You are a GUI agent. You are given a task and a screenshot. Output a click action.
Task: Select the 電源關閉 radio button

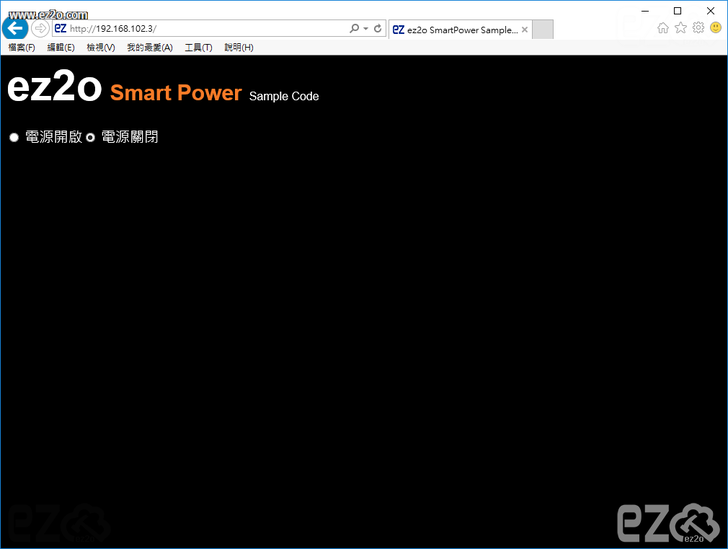click(91, 137)
